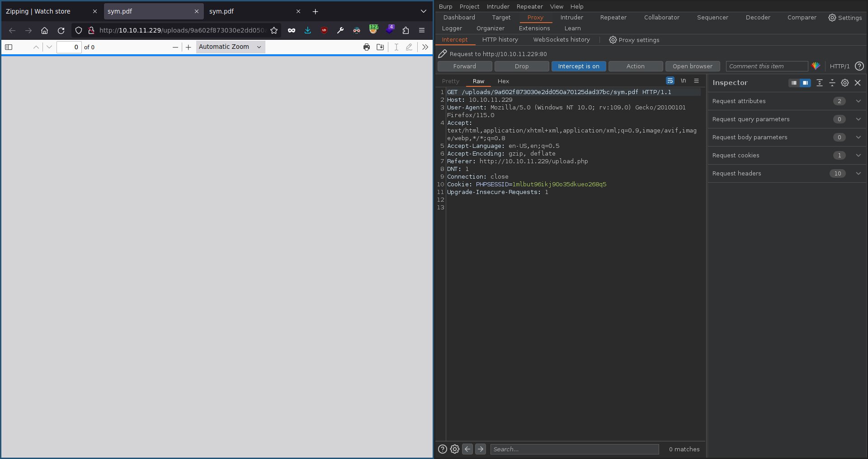Open the Repeater tab in Burp

tap(613, 17)
